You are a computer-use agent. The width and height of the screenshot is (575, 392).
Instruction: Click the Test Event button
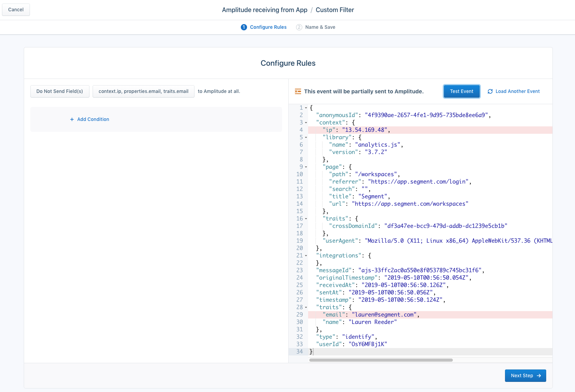tap(462, 91)
